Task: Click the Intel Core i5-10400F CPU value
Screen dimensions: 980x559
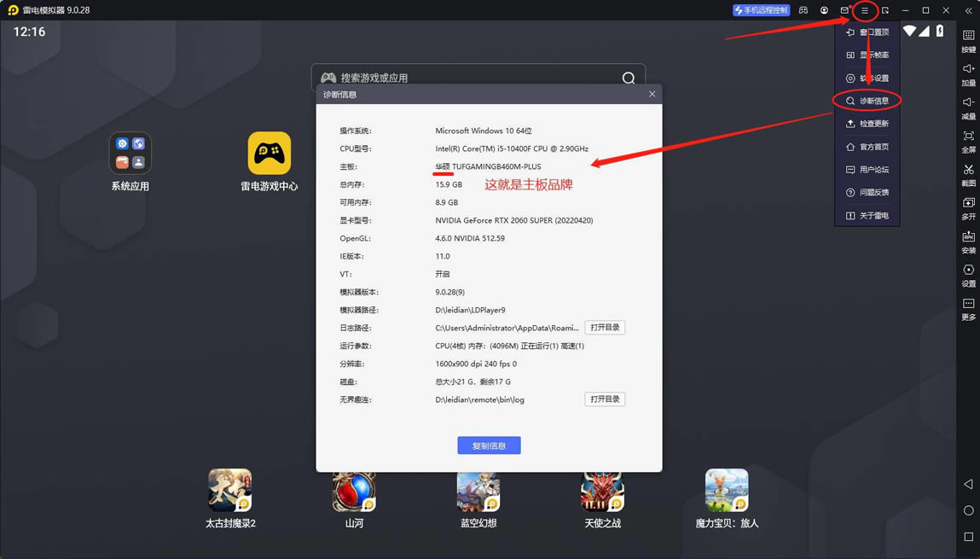Action: pyautogui.click(x=512, y=148)
